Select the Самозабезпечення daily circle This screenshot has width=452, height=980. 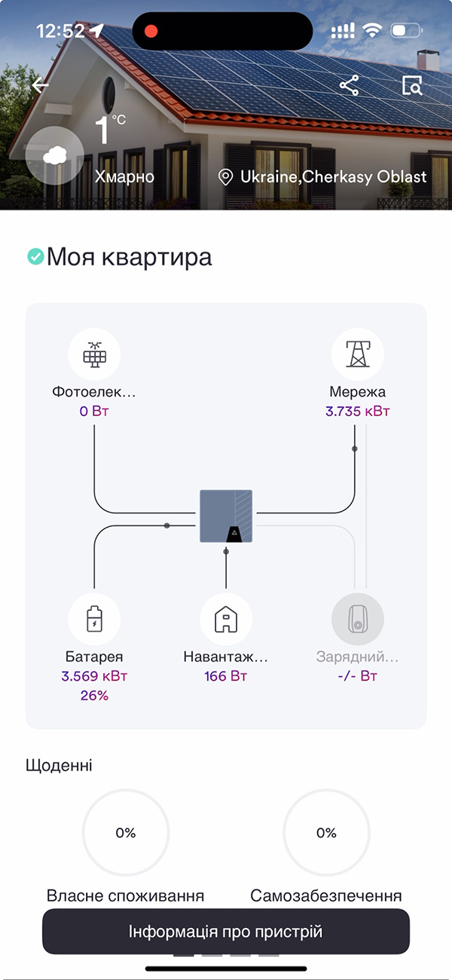326,832
